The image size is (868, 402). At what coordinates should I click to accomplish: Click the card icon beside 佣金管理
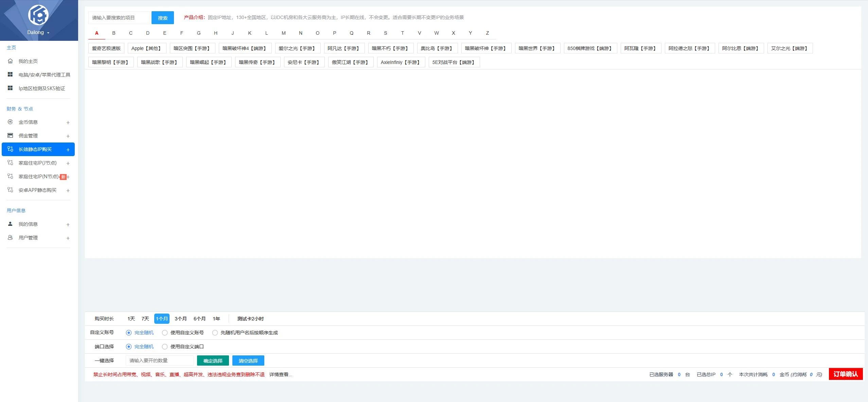click(10, 135)
